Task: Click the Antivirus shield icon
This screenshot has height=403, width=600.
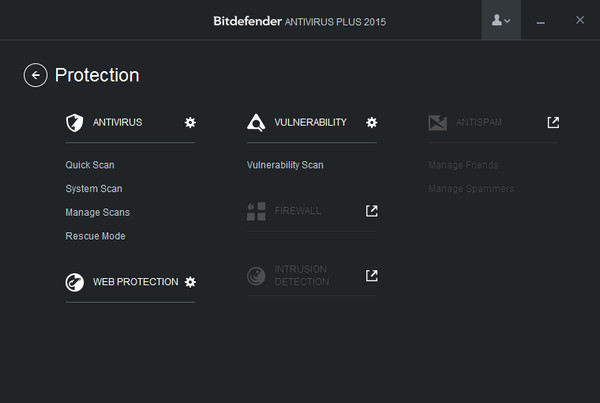Action: [74, 123]
